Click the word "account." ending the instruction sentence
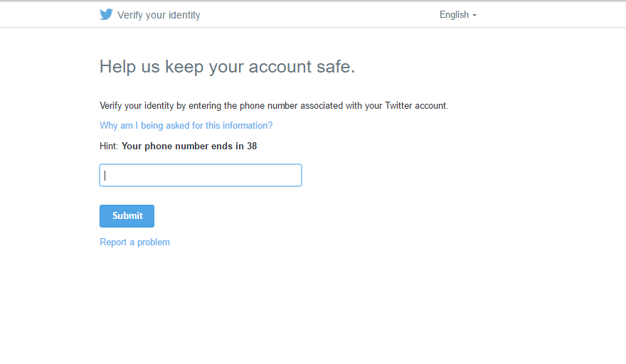 pyautogui.click(x=432, y=106)
